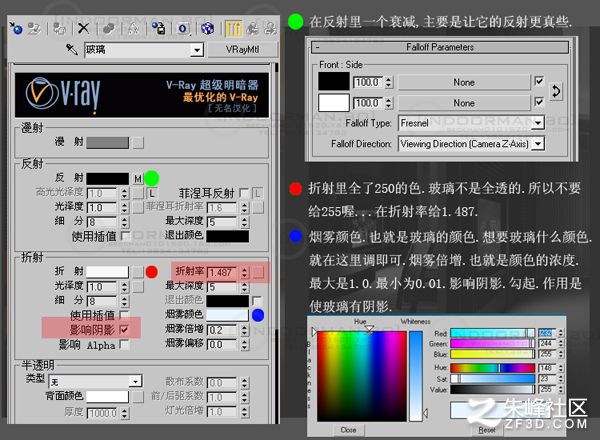Click the Hue slider in color selector

(x=492, y=368)
